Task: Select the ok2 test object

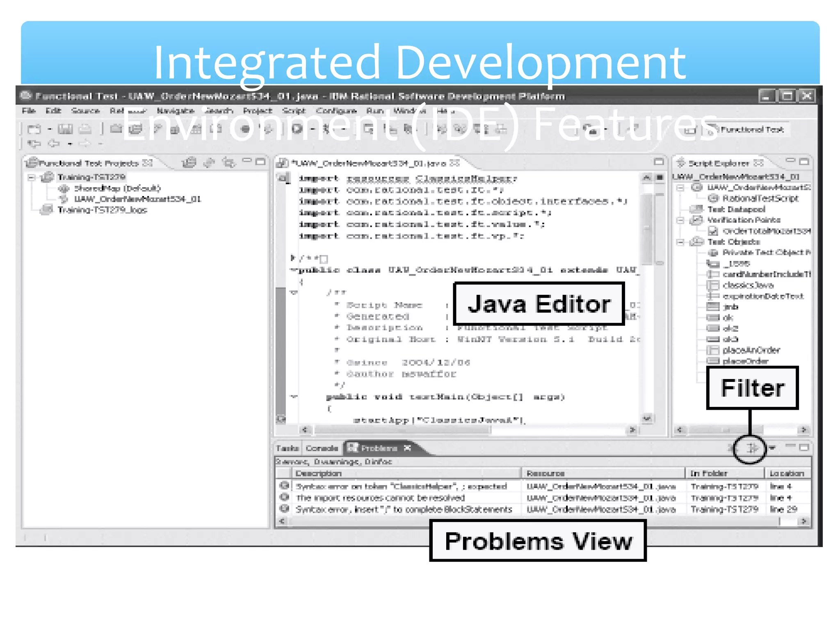Action: (730, 329)
